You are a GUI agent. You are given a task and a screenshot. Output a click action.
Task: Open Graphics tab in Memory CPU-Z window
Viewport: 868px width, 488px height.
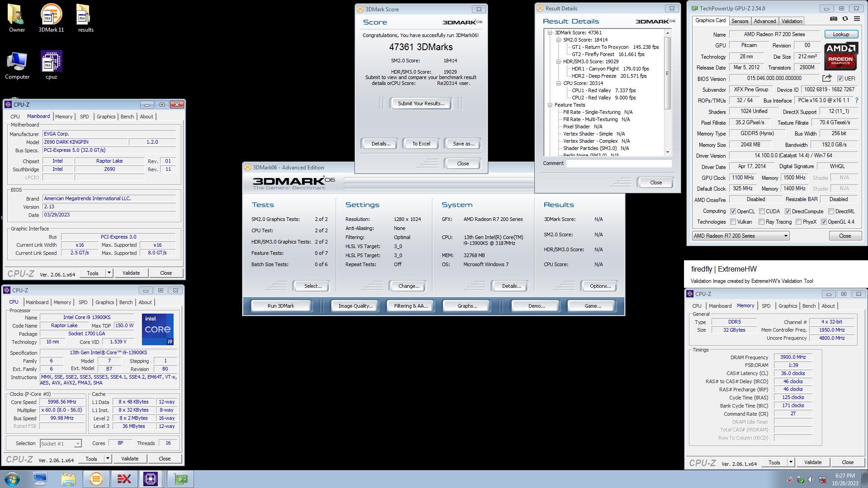[x=788, y=306]
